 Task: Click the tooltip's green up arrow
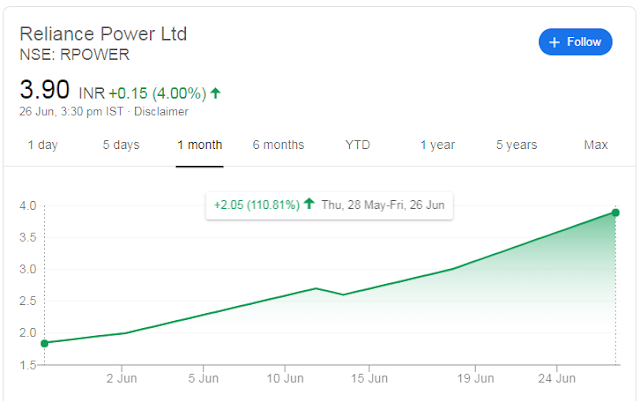click(309, 203)
